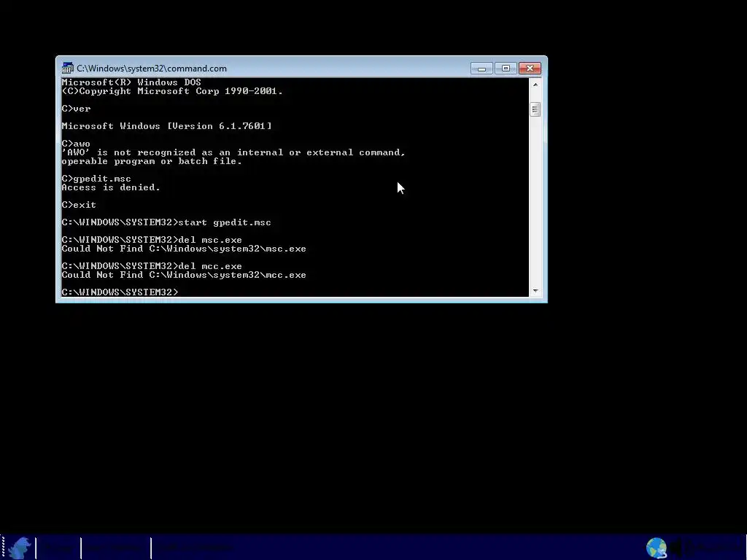Click the "C>ver" command line
The height and width of the screenshot is (560, 747).
[76, 109]
